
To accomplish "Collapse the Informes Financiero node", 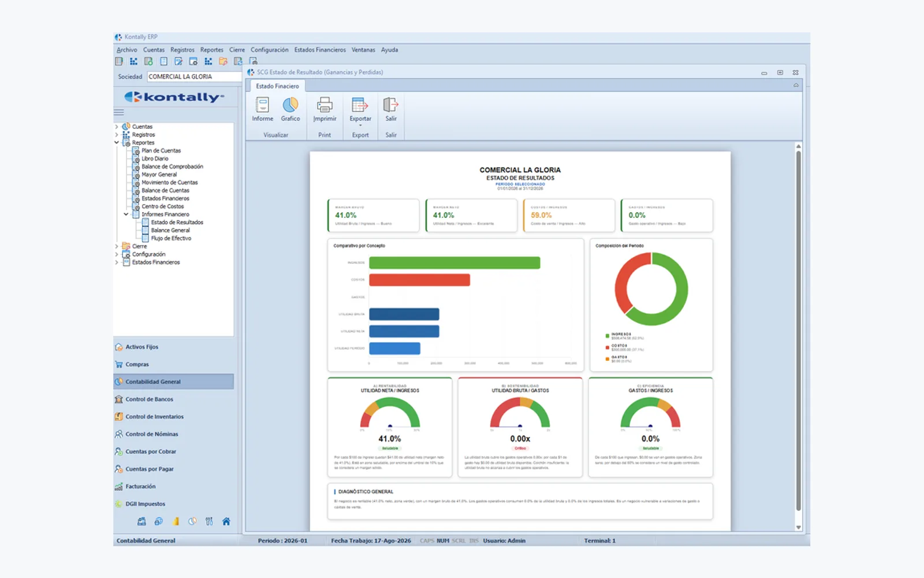I will pyautogui.click(x=126, y=214).
